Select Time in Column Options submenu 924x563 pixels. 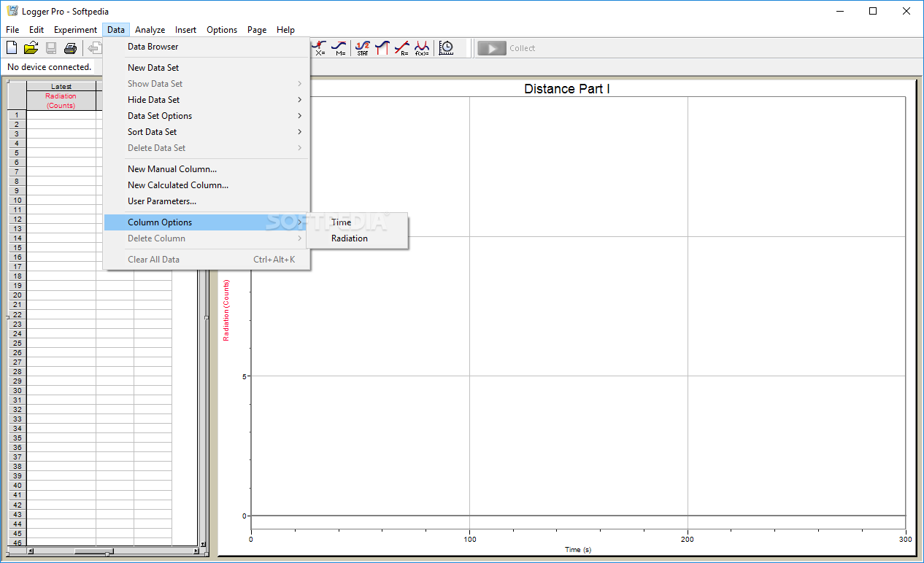tap(357, 222)
